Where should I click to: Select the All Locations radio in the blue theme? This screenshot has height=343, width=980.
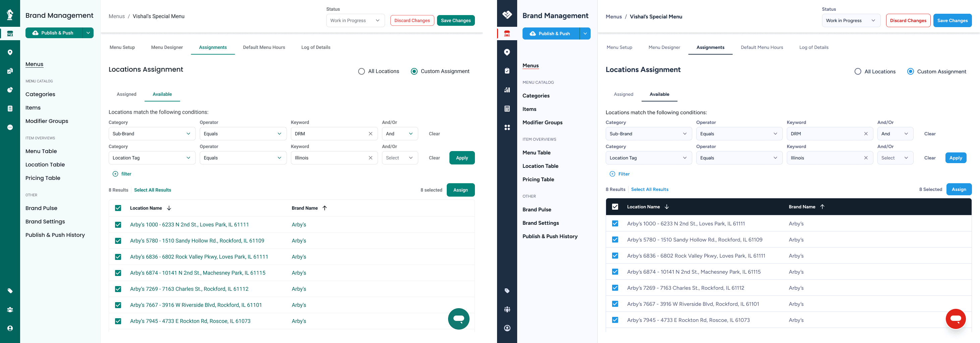(x=858, y=71)
